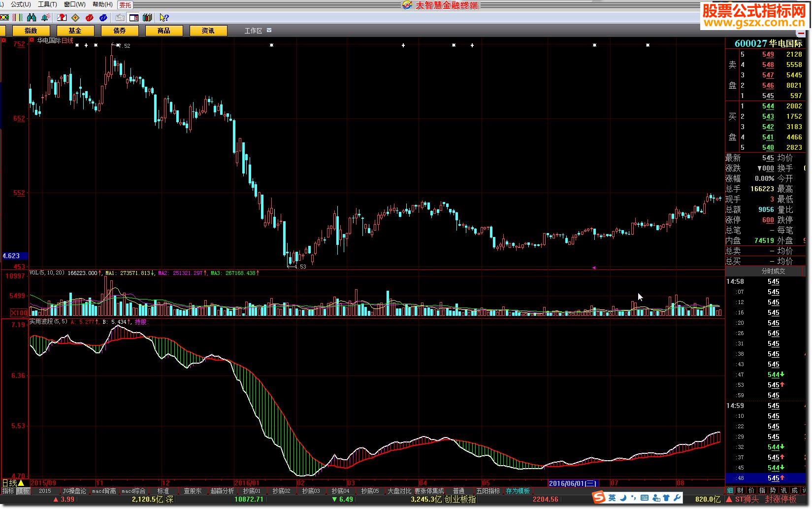
Task: Click the yellow diamond sign icon
Action: [x=75, y=18]
